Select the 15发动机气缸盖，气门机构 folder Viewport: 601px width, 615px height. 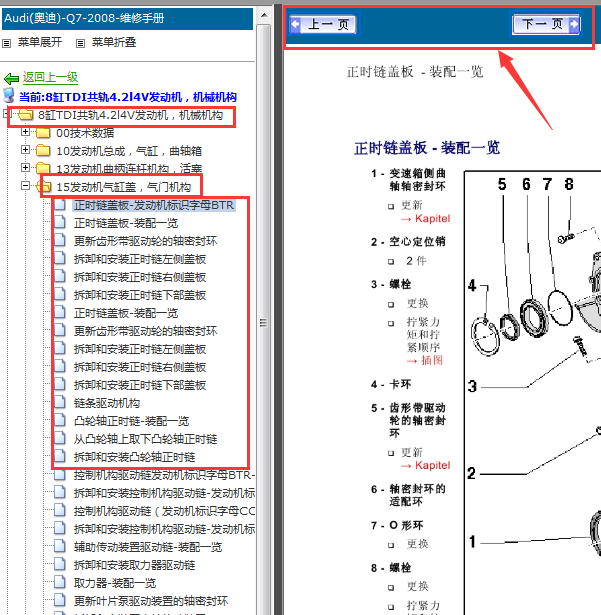pyautogui.click(x=124, y=187)
